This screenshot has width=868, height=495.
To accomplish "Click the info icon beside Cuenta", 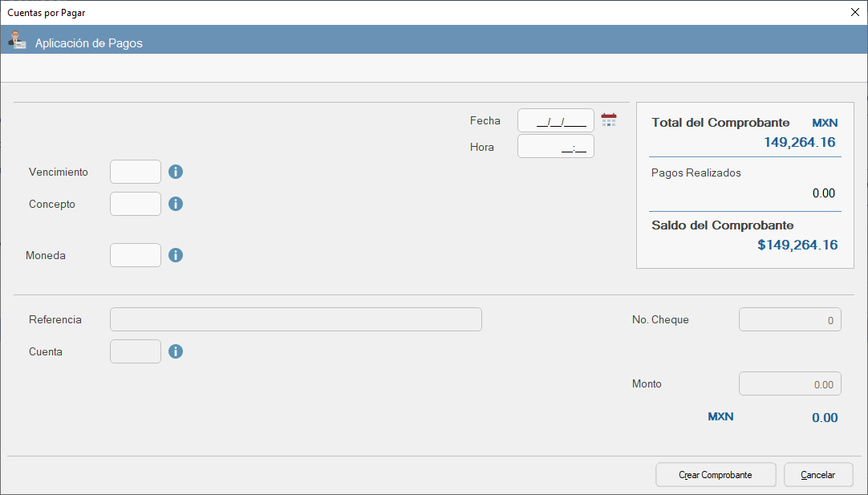I will click(176, 351).
